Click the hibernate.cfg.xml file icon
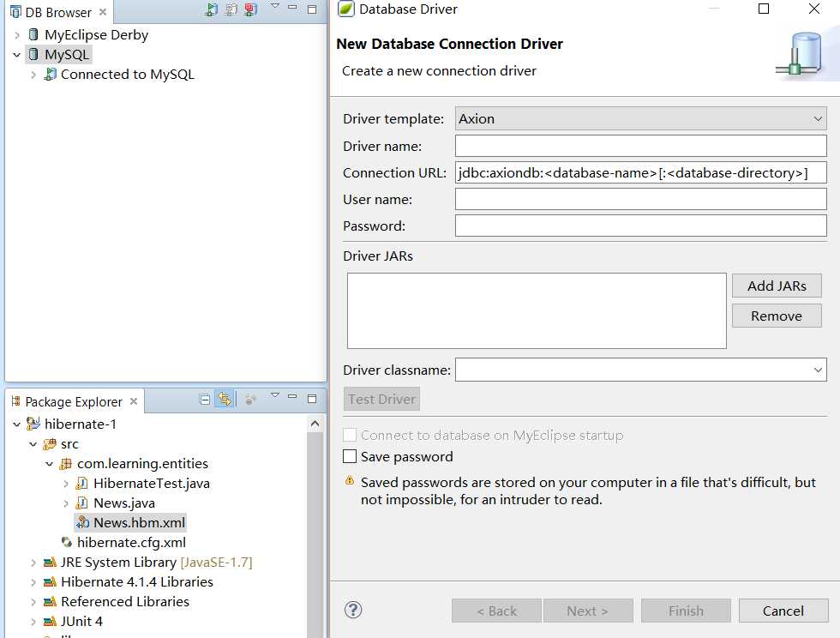 tap(67, 542)
